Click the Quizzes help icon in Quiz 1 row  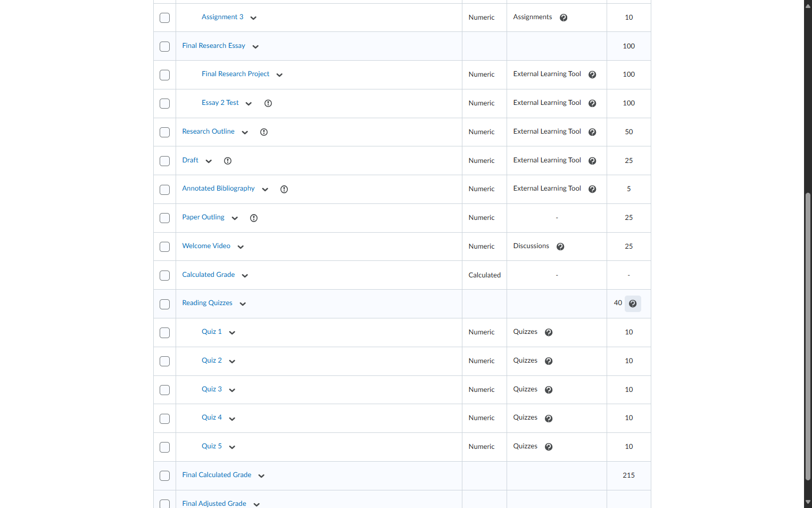(549, 332)
